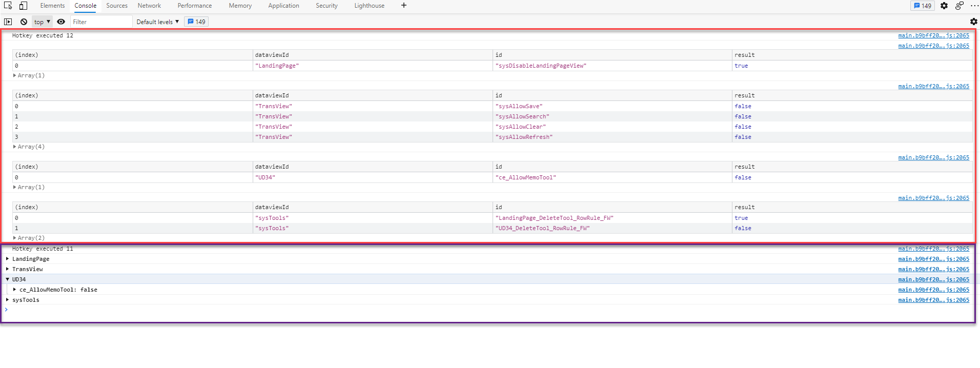This screenshot has height=368, width=980.
Task: Click the send feedback icon
Action: point(959,6)
